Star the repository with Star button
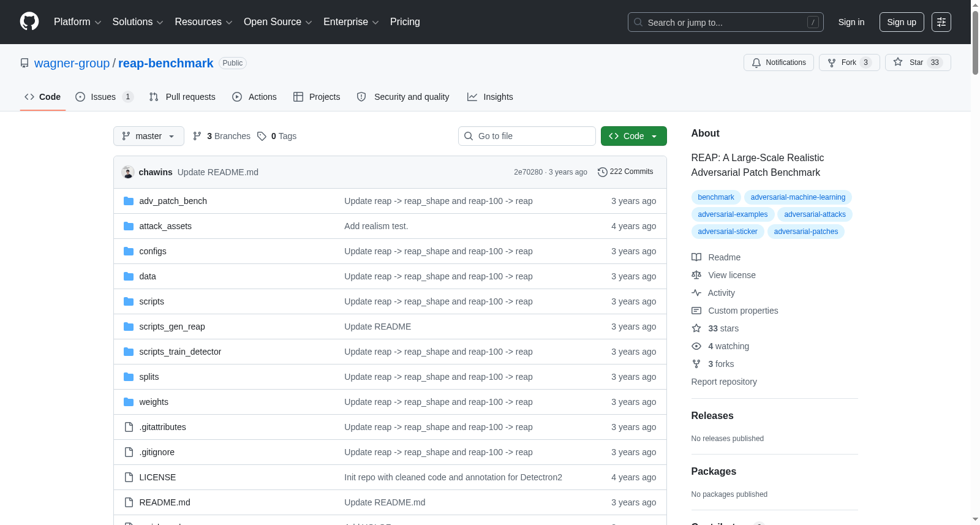 tap(918, 62)
